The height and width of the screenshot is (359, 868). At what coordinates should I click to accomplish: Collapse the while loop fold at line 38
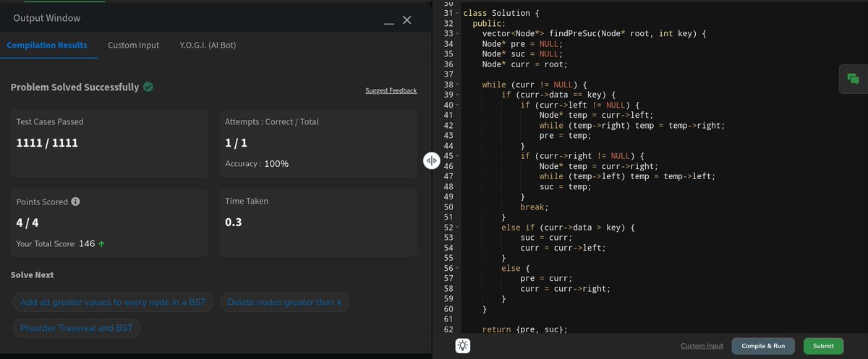click(458, 85)
